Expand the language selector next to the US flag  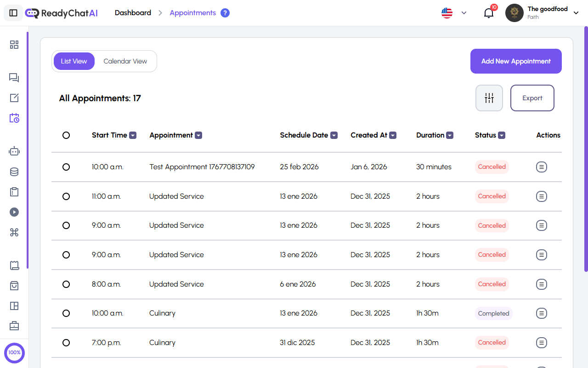tap(464, 13)
